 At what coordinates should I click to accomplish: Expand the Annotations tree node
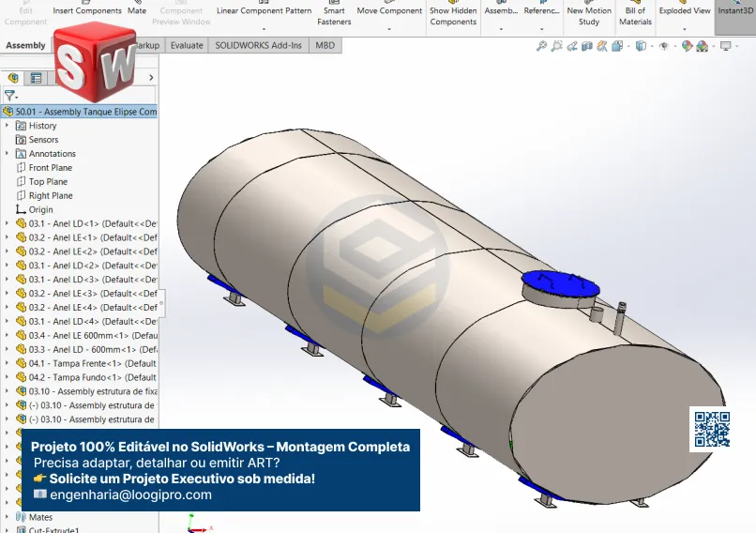8,154
